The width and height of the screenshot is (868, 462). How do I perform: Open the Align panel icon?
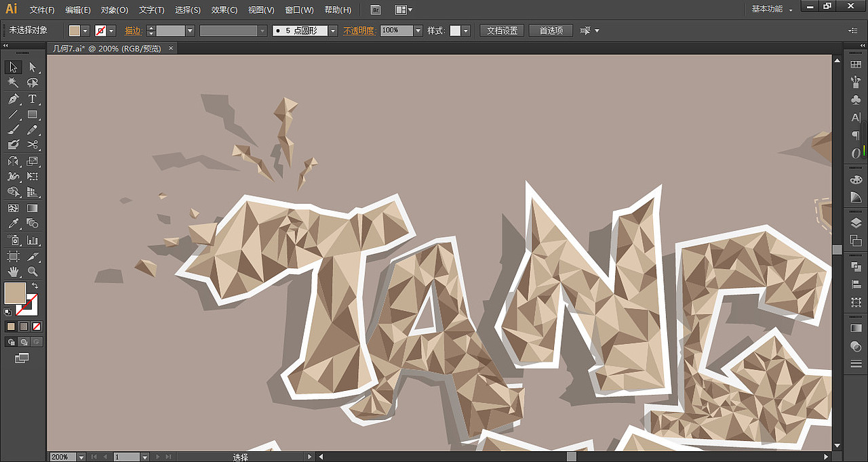pos(855,286)
